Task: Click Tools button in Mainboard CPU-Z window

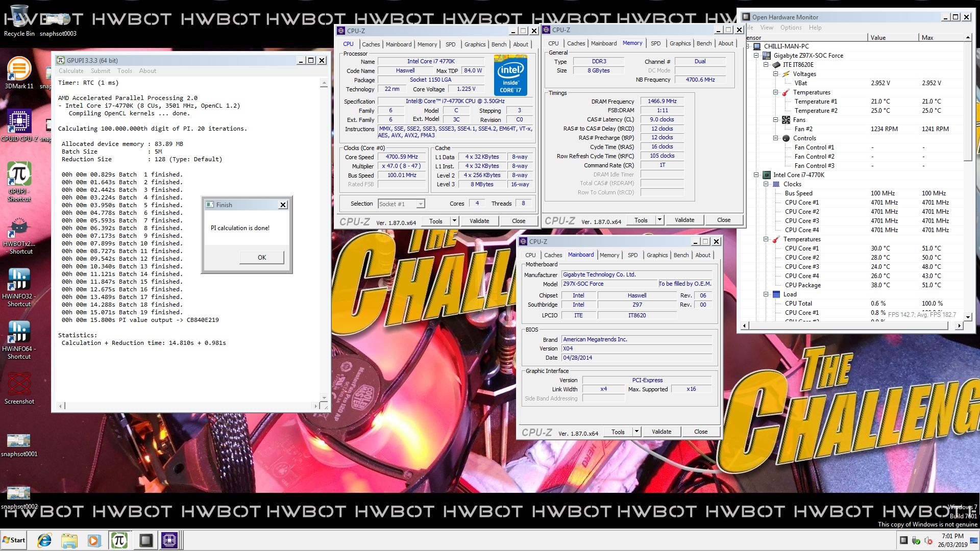Action: (x=618, y=432)
